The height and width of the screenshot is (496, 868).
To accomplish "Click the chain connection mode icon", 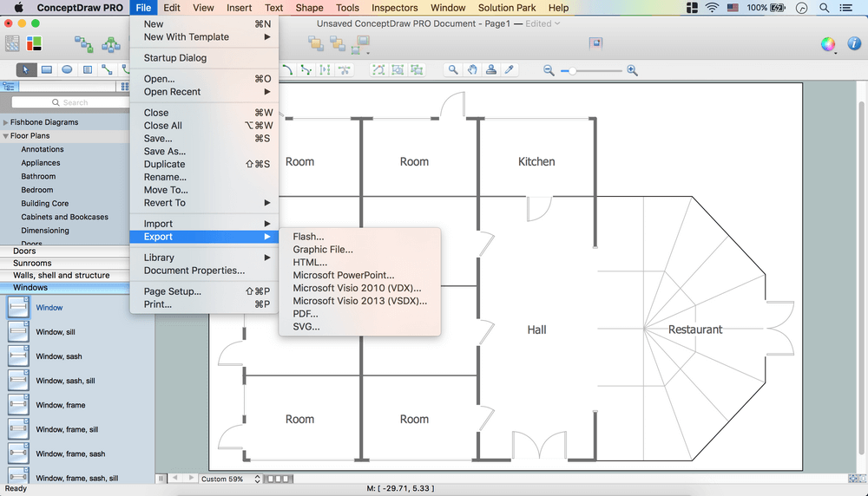I will point(83,44).
